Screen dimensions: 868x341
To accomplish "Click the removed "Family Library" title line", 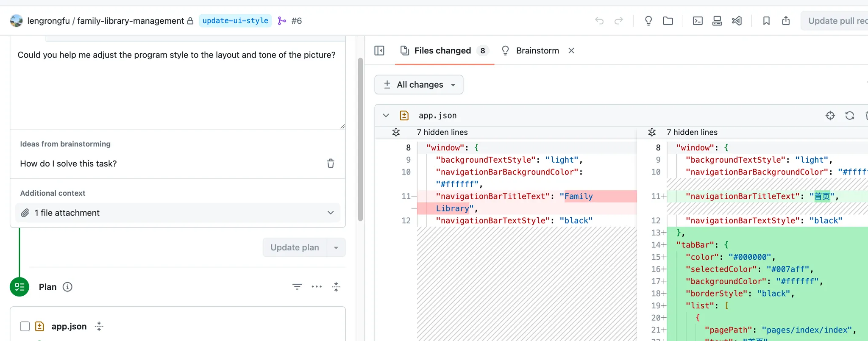I will (x=527, y=202).
